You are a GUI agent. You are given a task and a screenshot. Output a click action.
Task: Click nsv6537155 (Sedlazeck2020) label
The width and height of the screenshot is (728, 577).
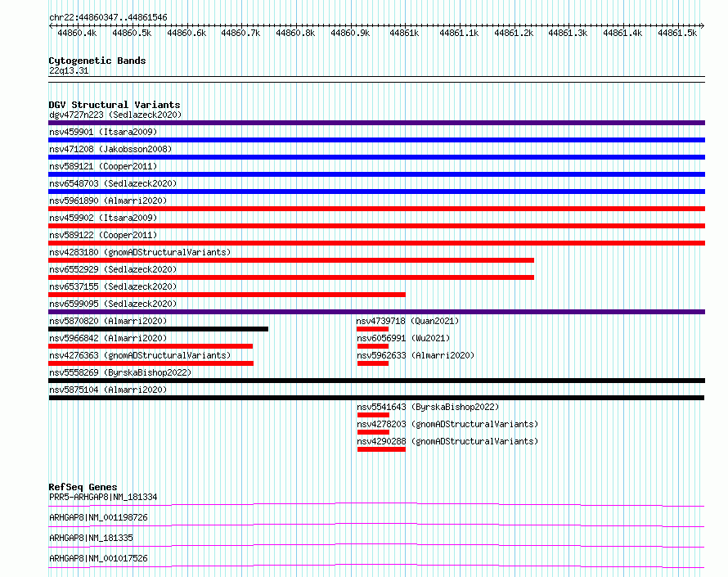[x=113, y=286]
